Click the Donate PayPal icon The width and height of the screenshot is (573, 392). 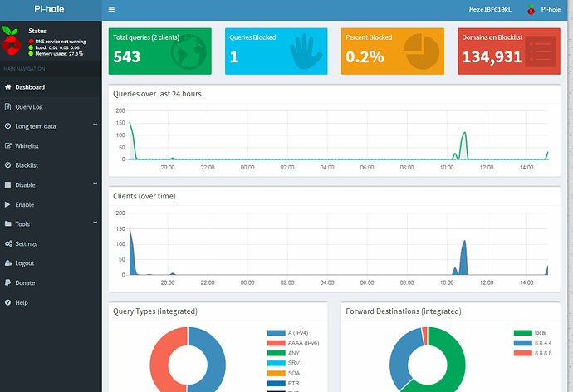point(7,282)
